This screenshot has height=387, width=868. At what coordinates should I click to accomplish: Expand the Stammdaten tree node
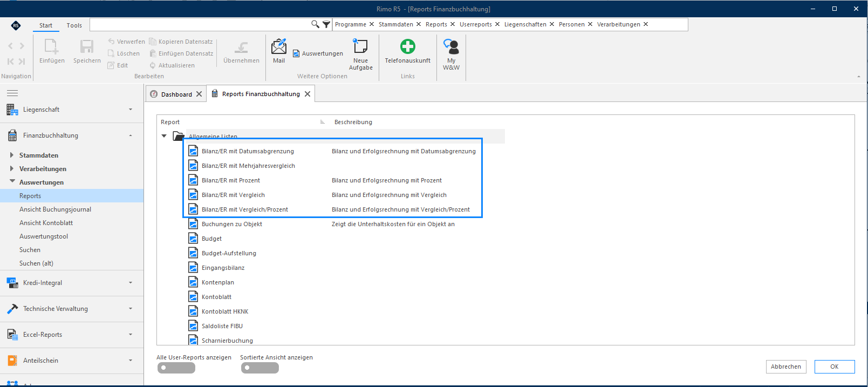pos(12,155)
